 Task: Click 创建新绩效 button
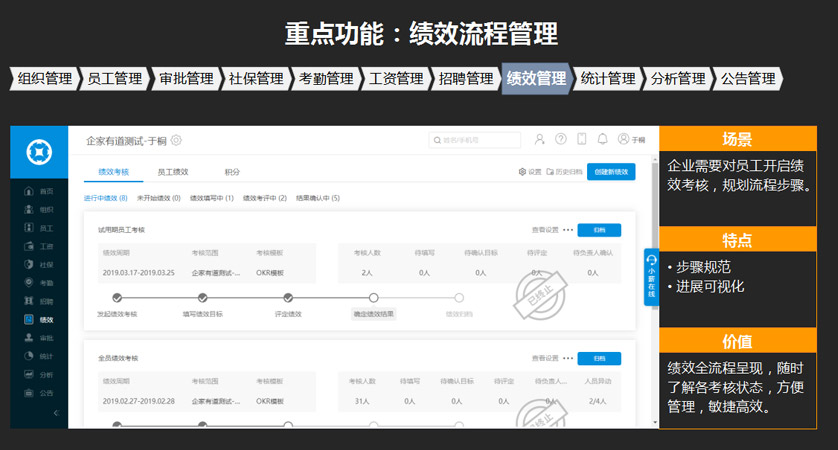click(610, 172)
